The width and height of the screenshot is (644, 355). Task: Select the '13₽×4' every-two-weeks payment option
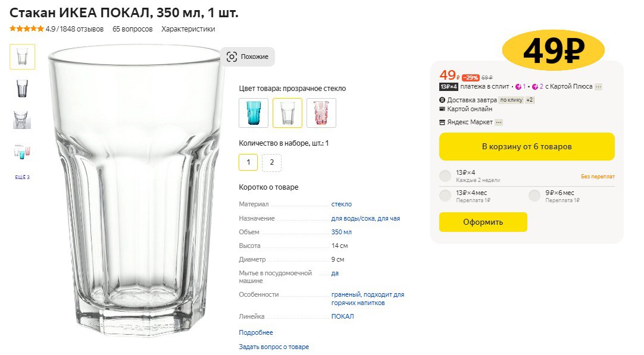(445, 176)
